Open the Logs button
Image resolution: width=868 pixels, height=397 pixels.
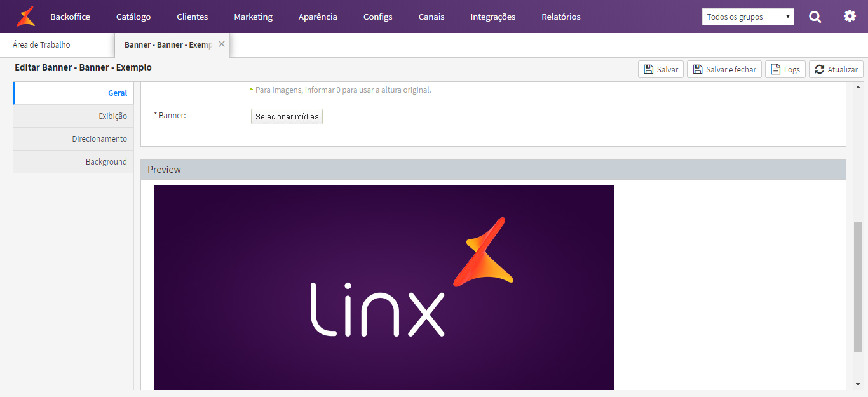point(785,69)
